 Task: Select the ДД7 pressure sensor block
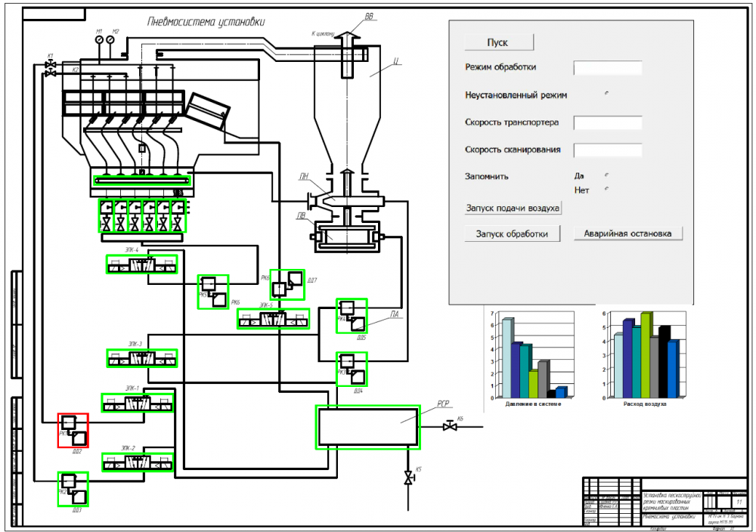point(287,285)
